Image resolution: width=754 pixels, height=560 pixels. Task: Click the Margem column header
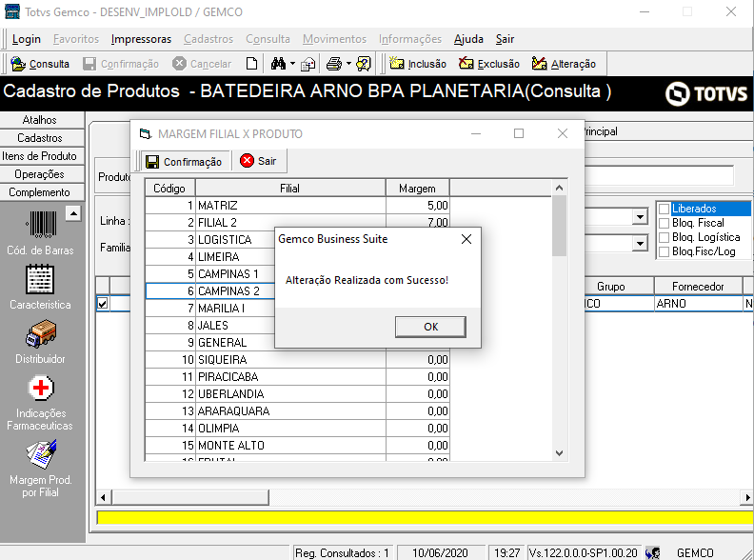pyautogui.click(x=417, y=189)
